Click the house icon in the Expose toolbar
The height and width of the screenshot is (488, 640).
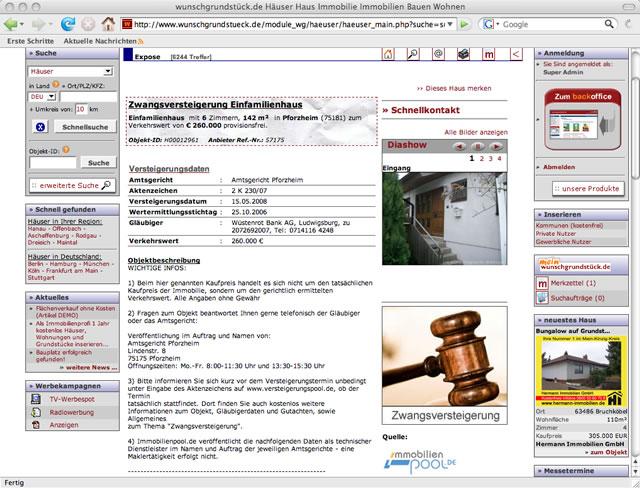[x=388, y=54]
